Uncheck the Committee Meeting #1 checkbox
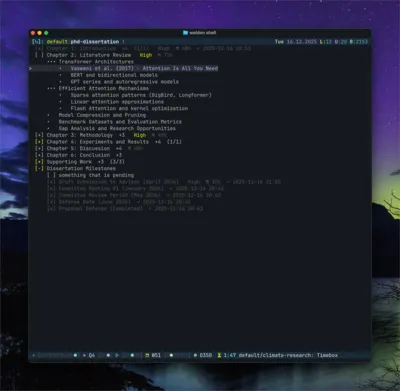The width and height of the screenshot is (400, 391). [51, 188]
